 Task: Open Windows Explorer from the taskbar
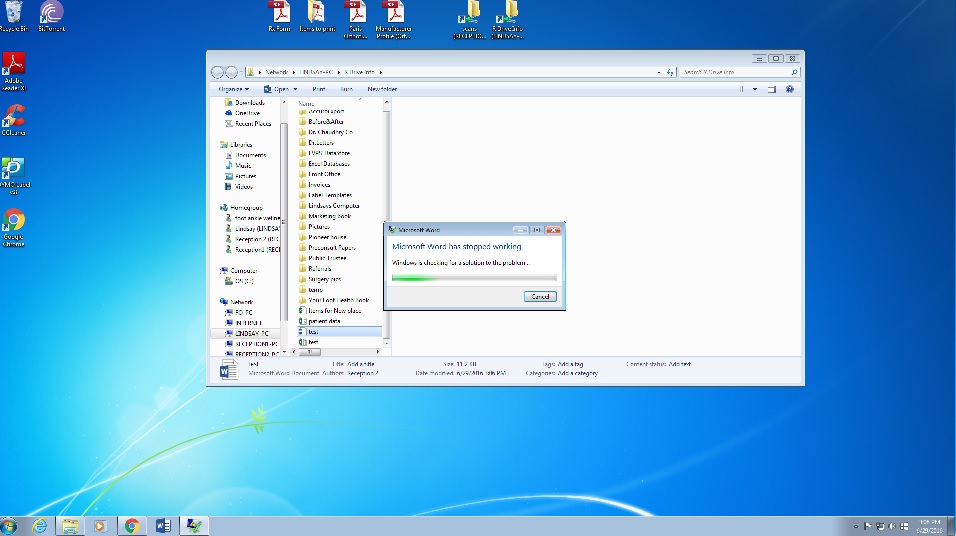click(x=70, y=526)
